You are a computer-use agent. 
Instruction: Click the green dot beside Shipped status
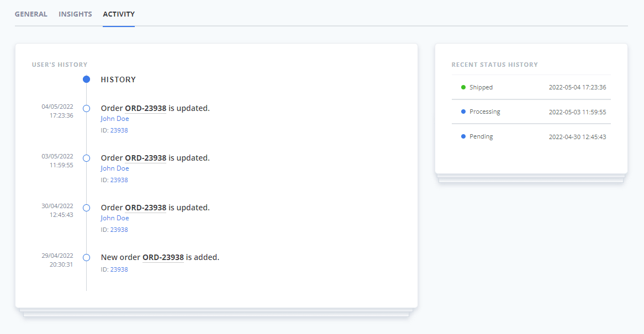tap(463, 87)
